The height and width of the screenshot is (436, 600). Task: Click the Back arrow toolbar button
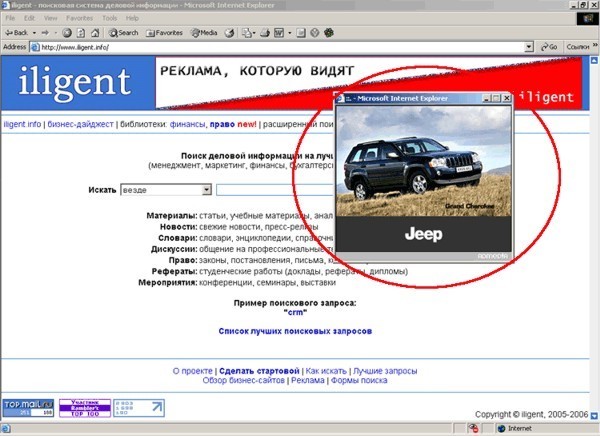point(16,33)
